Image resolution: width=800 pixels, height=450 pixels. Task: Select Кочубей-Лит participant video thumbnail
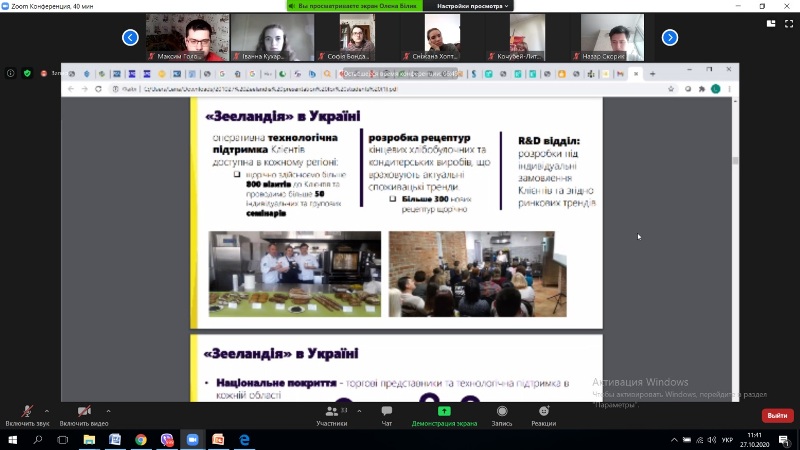pos(527,37)
